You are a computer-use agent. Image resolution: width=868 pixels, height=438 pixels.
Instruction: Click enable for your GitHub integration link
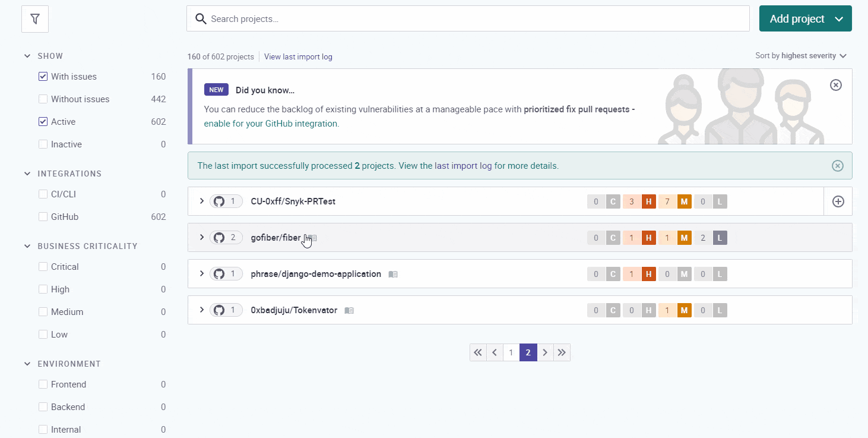coord(271,124)
